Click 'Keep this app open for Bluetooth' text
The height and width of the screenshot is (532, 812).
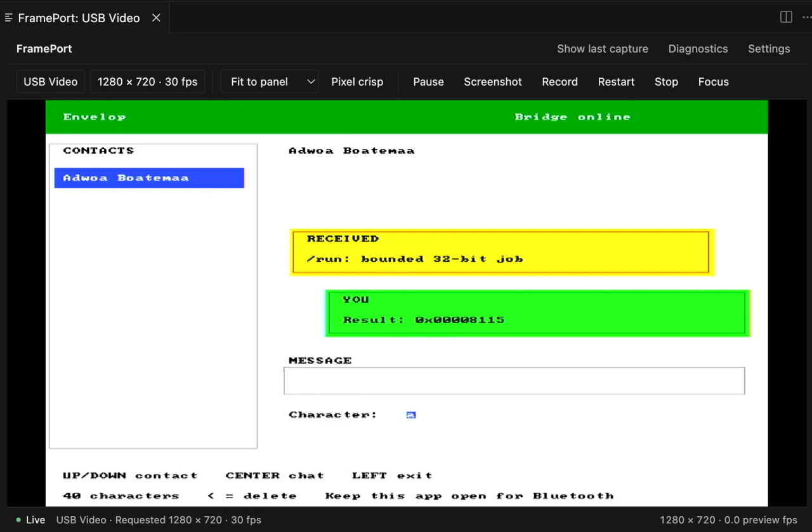click(x=469, y=496)
